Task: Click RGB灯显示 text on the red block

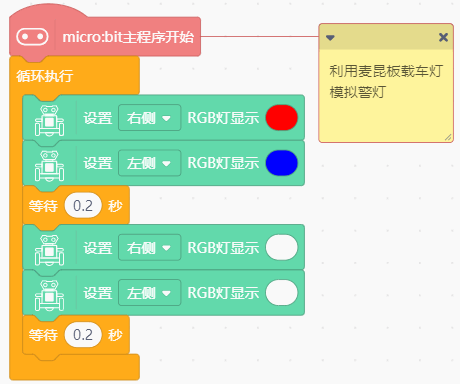Action: (x=223, y=118)
